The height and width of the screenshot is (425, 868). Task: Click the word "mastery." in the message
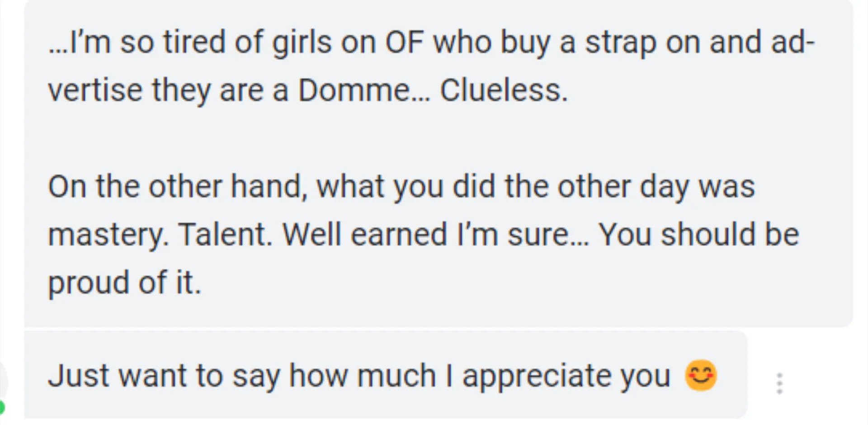108,235
